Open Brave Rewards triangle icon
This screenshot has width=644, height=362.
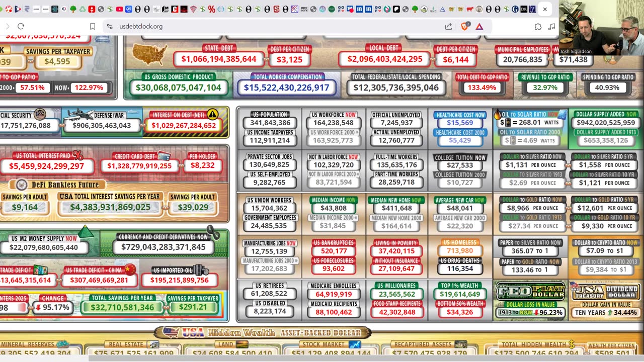[479, 26]
